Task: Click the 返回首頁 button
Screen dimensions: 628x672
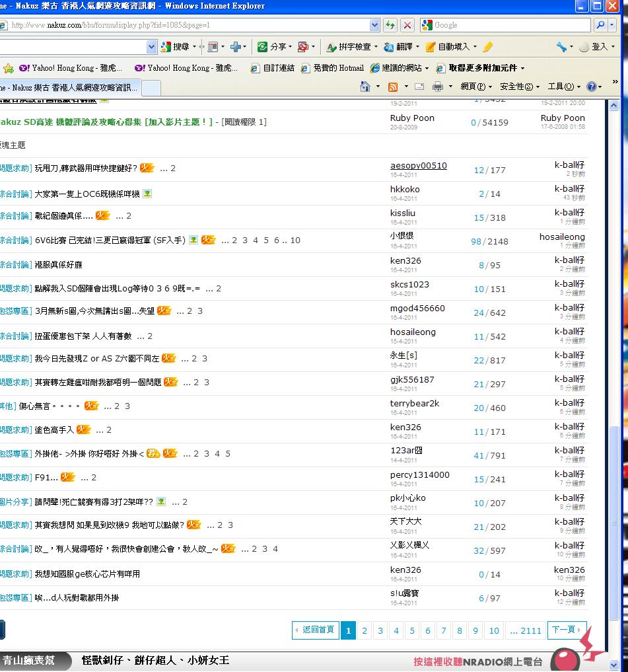Action: pos(315,630)
